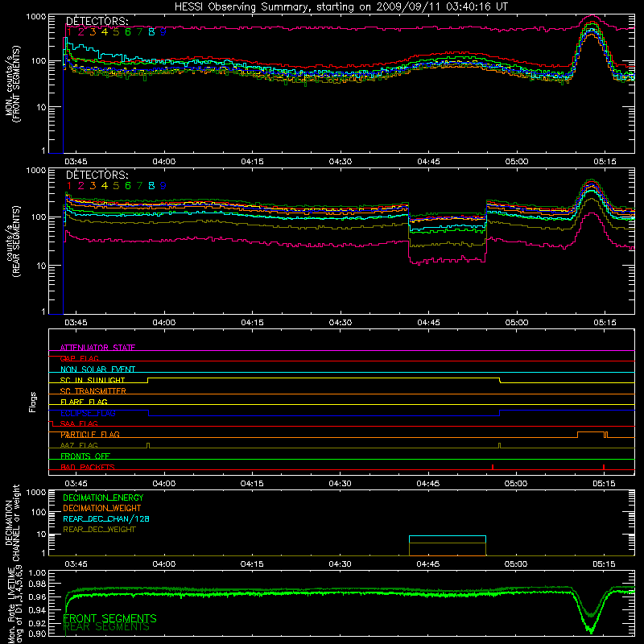The width and height of the screenshot is (644, 644).
Task: Click 04:00 tick label under front segments plot
Action: click(164, 162)
